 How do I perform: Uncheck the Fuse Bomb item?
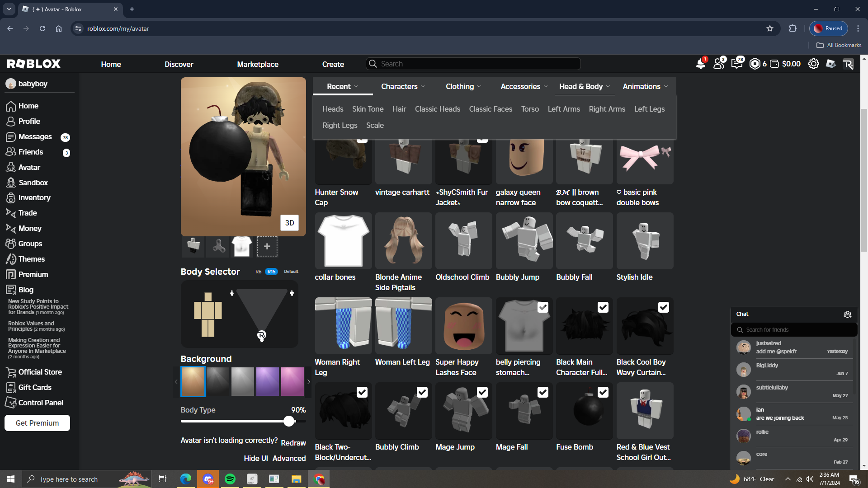click(x=603, y=392)
